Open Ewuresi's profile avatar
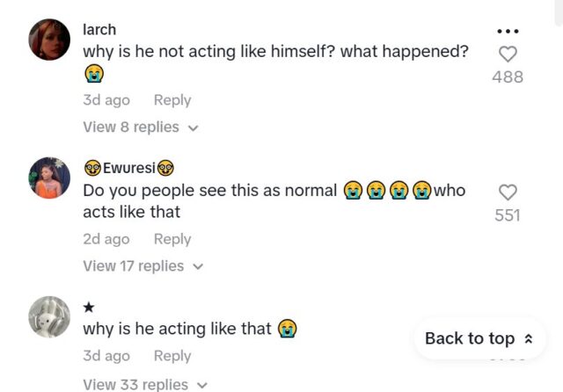563x392 pixels. (50, 178)
